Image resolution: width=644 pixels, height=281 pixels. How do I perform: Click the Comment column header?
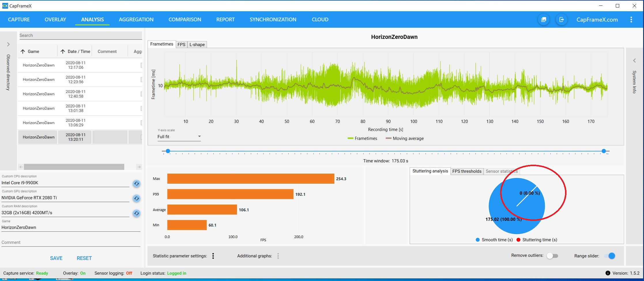click(107, 52)
